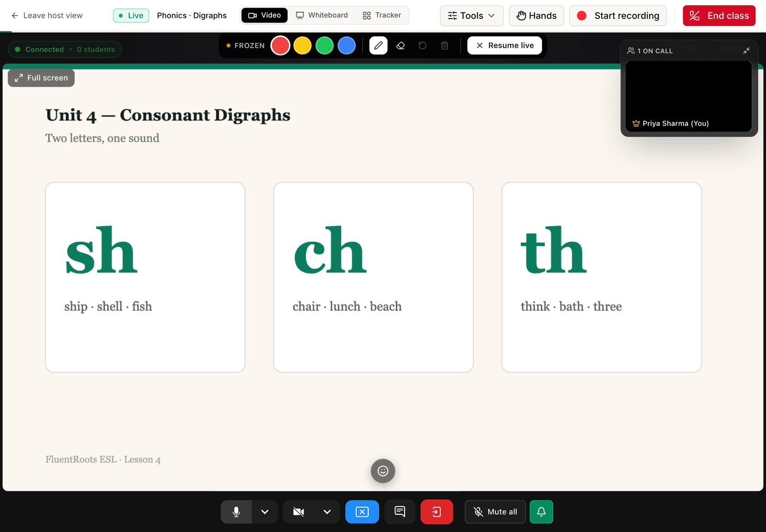The image size is (766, 532).
Task: Switch to the Video tab
Action: coord(264,15)
